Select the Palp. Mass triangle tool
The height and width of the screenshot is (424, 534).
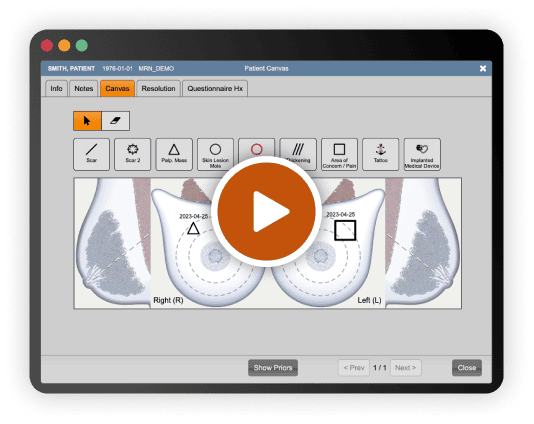(174, 154)
